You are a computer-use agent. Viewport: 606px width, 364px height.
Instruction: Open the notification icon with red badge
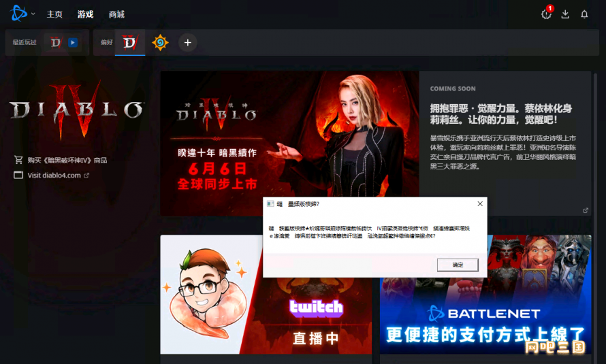547,14
